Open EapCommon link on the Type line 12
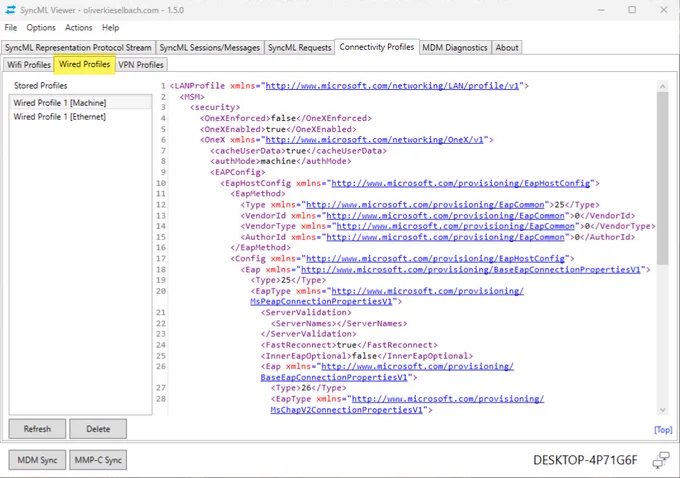 pyautogui.click(x=425, y=205)
